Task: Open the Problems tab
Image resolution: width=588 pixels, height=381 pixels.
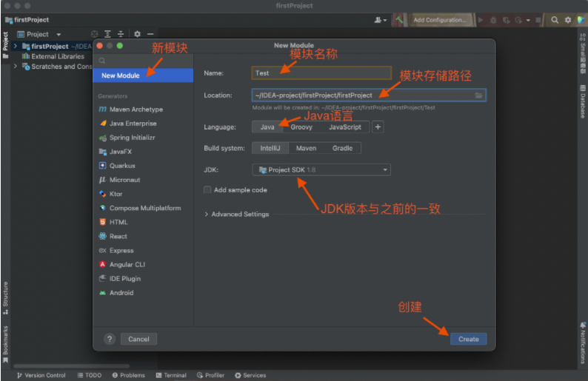Action: (129, 375)
